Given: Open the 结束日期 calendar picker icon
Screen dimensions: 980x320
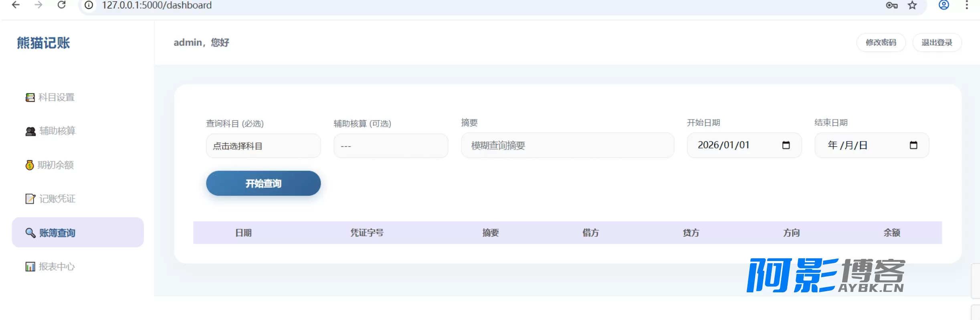Looking at the screenshot, I should [x=913, y=145].
